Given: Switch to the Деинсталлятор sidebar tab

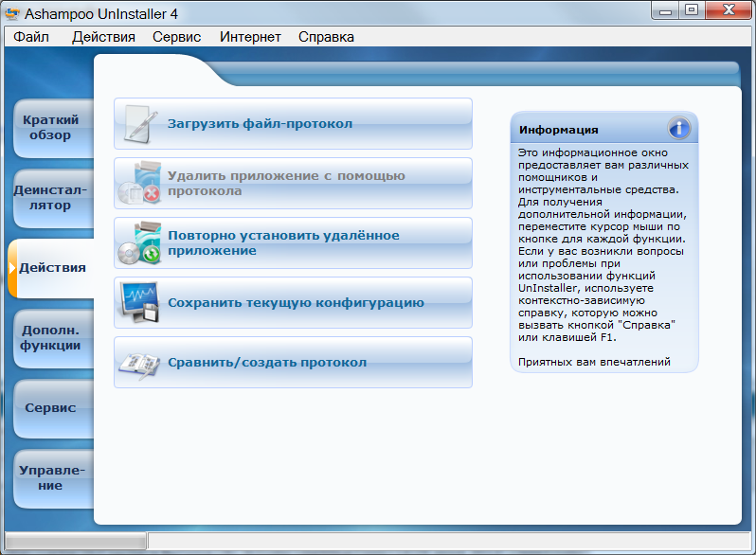Looking at the screenshot, I should [51, 198].
